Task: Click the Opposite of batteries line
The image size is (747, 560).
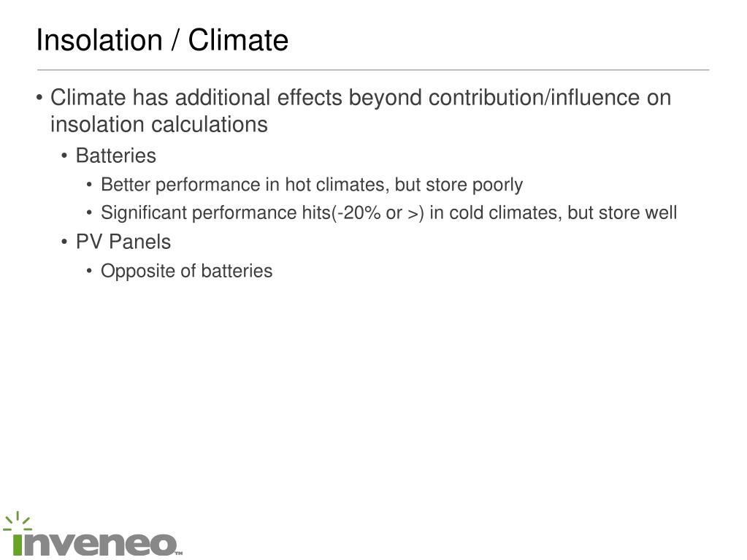Action: click(x=187, y=271)
